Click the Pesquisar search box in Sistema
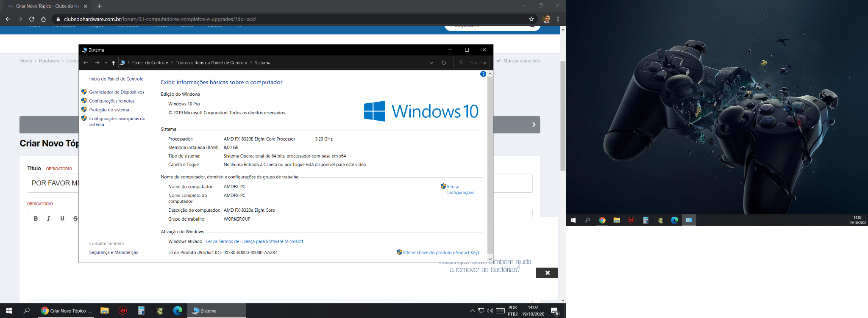868x318 pixels. tap(472, 63)
